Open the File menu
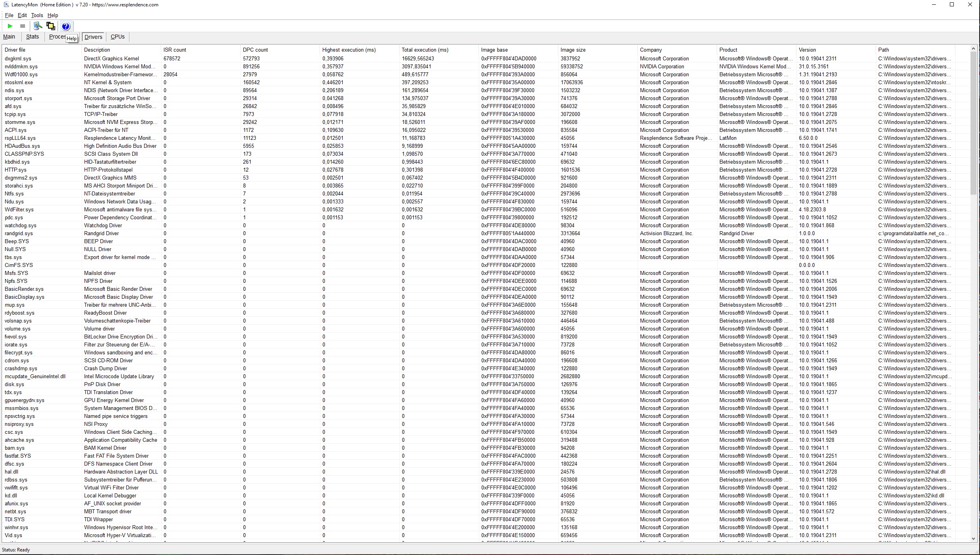Screen dimensions: 980x555 pos(9,15)
